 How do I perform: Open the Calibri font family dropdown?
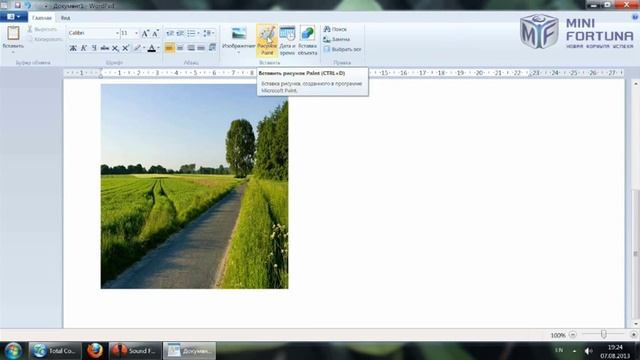point(117,33)
